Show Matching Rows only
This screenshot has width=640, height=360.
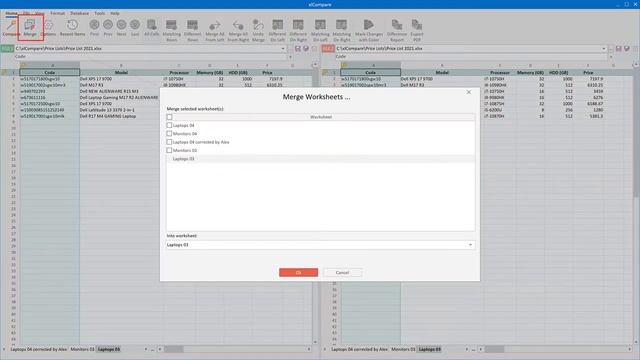(x=171, y=30)
